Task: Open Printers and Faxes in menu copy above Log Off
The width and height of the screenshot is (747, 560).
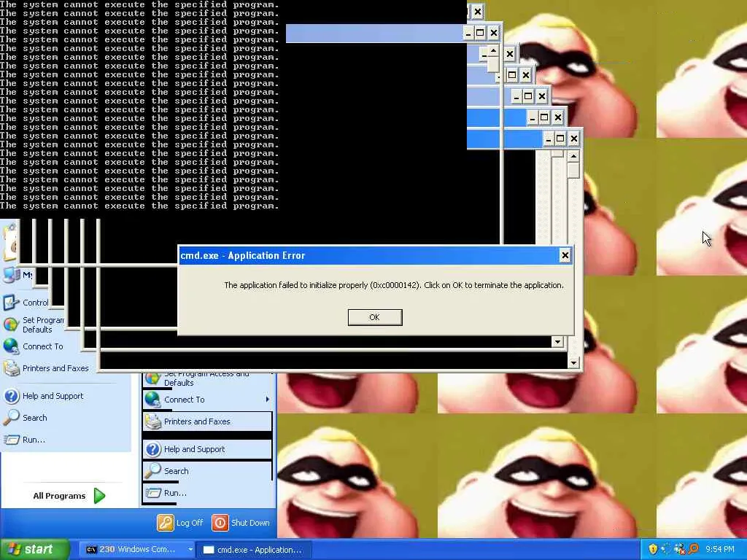Action: pos(207,421)
